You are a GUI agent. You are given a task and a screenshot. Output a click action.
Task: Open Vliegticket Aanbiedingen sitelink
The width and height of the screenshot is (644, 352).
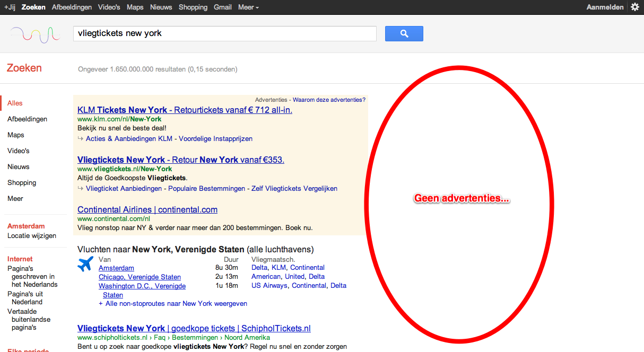tap(124, 189)
